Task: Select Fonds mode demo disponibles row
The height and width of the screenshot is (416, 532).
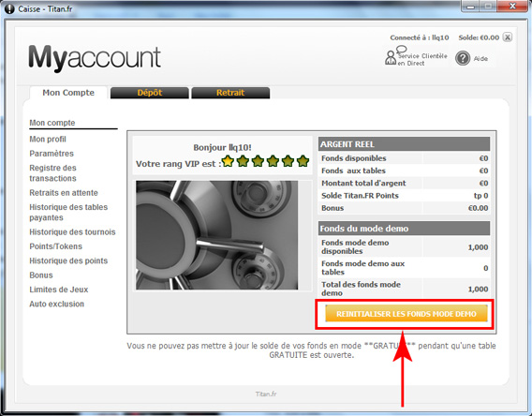Action: pyautogui.click(x=404, y=246)
